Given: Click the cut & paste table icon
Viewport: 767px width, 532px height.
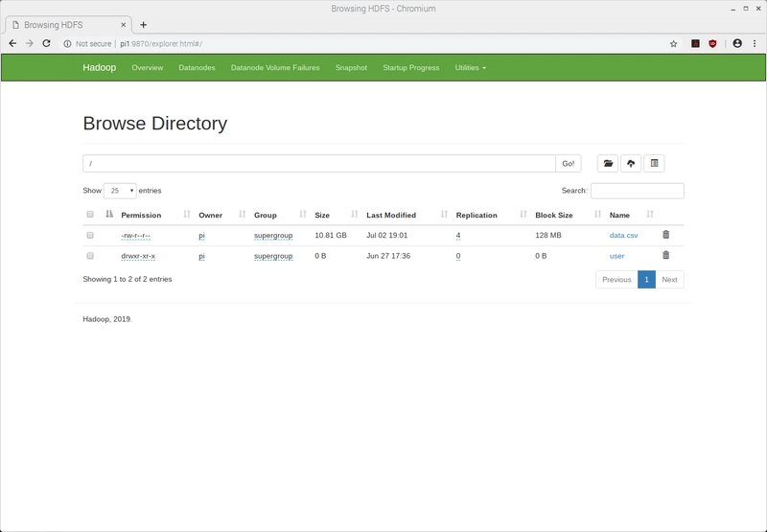Looking at the screenshot, I should click(x=654, y=163).
